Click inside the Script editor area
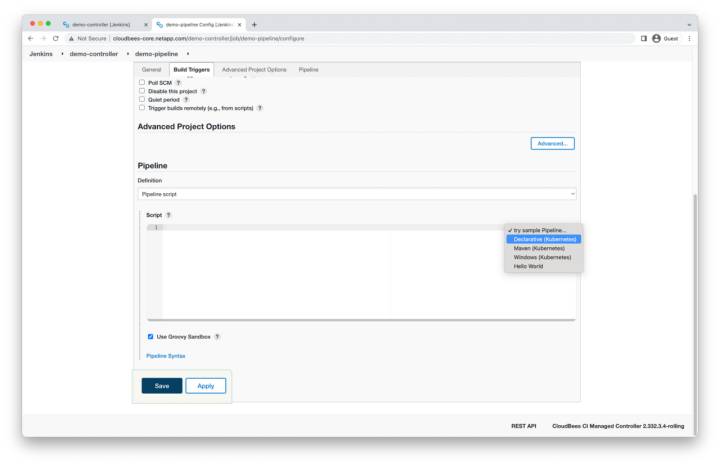Image resolution: width=720 pixels, height=467 pixels. (x=330, y=270)
